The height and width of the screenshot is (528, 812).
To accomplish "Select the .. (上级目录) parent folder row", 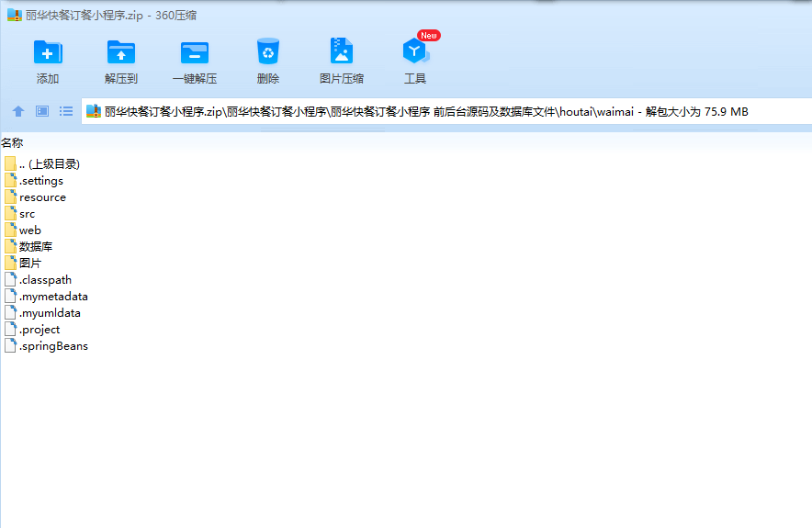I will point(42,164).
